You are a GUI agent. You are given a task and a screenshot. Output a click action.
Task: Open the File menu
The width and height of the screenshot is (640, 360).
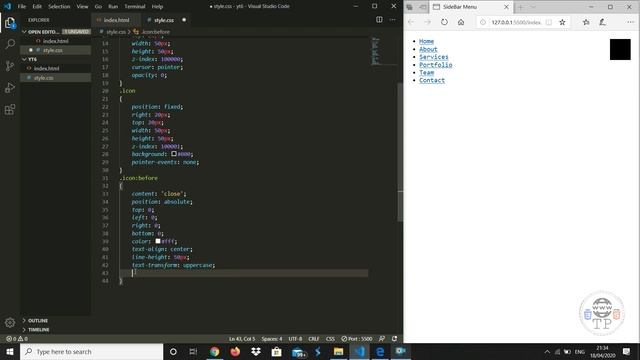(x=22, y=7)
